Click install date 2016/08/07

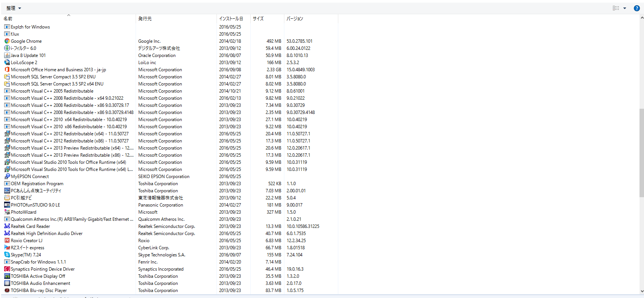click(x=230, y=55)
